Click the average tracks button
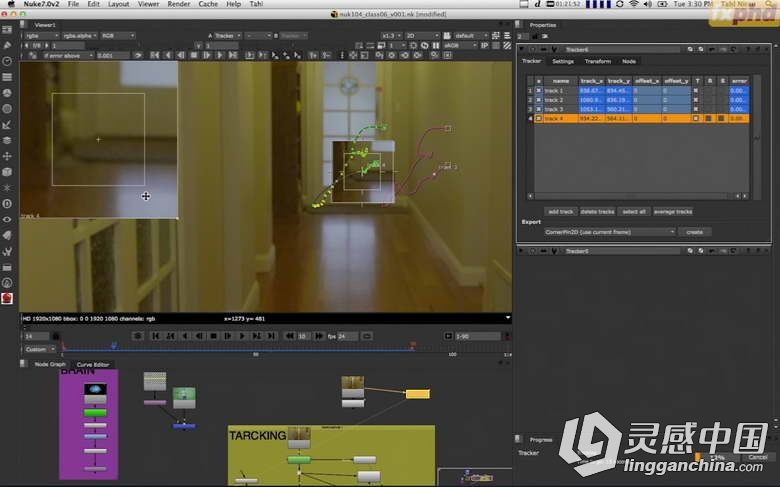This screenshot has height=487, width=780. pyautogui.click(x=673, y=212)
